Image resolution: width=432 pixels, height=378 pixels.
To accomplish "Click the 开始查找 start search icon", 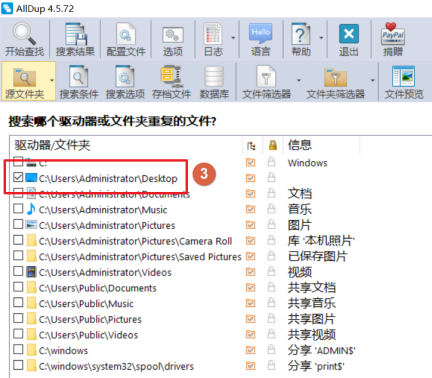I will point(24,39).
